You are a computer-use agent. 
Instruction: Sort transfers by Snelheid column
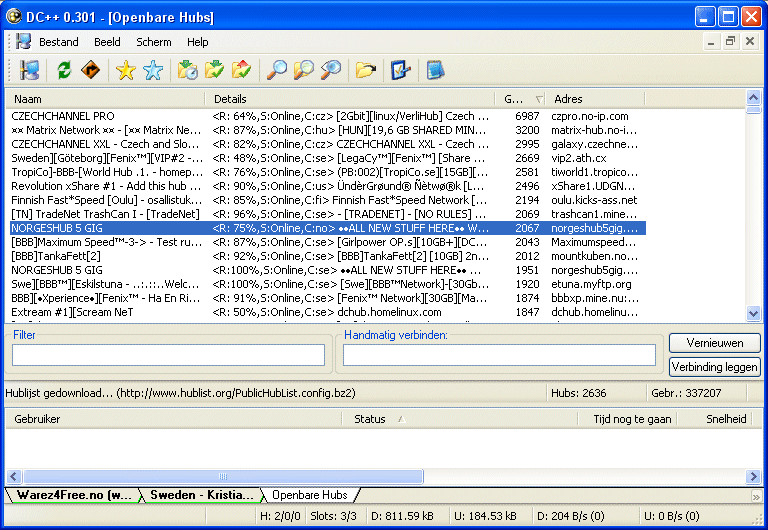click(715, 419)
